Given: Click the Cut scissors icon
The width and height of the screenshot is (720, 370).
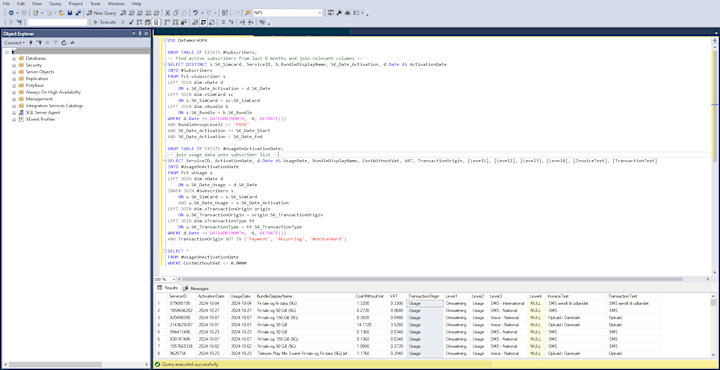Looking at the screenshot, I should [x=167, y=13].
